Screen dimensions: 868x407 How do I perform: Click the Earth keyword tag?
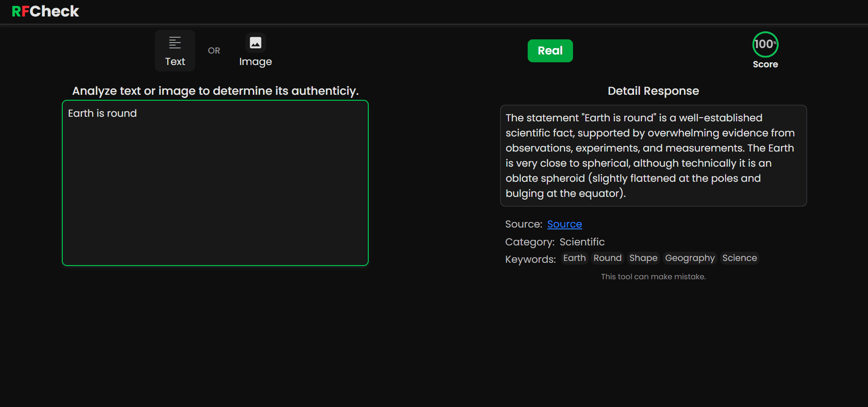click(x=574, y=258)
